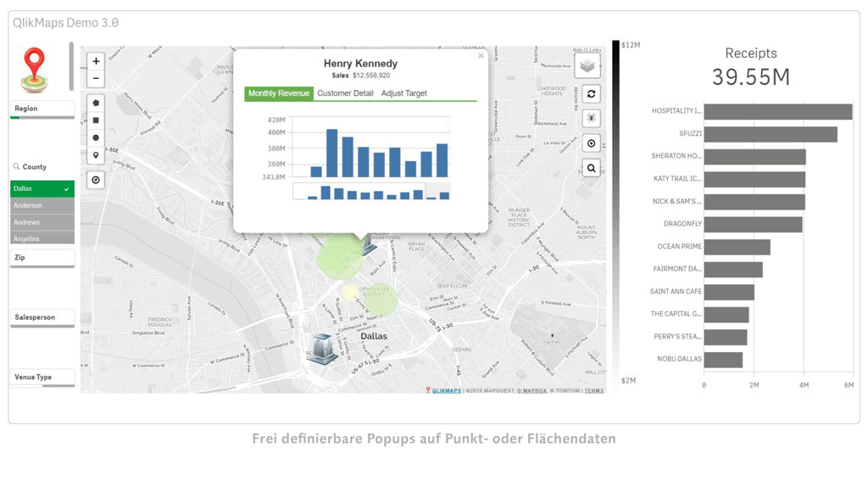The height and width of the screenshot is (481, 868).
Task: Select the circle draw tool
Action: coord(96,137)
